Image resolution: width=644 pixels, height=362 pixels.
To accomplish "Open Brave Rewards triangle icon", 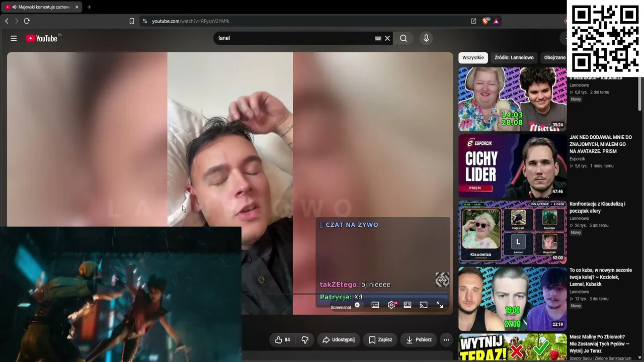I will pos(496,21).
